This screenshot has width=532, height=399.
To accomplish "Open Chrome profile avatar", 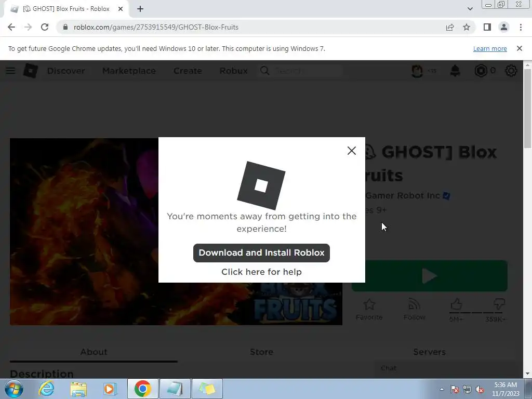I will click(x=504, y=27).
